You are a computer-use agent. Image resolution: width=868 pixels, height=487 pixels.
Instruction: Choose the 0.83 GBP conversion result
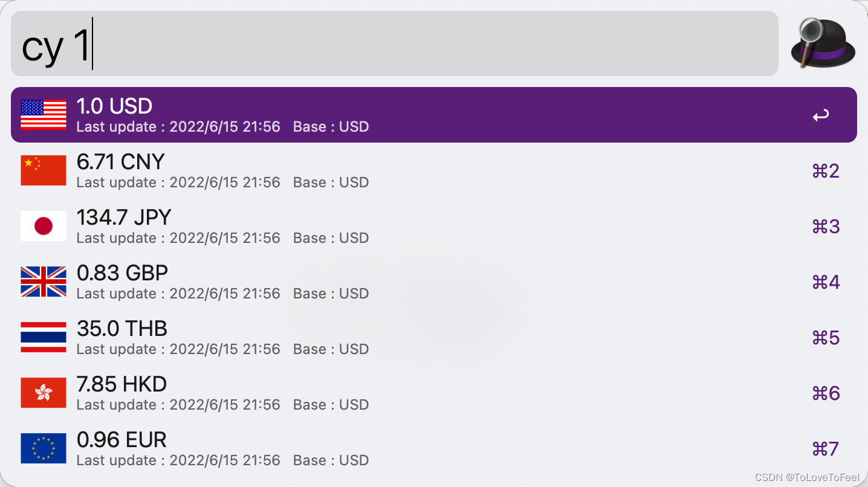(434, 282)
